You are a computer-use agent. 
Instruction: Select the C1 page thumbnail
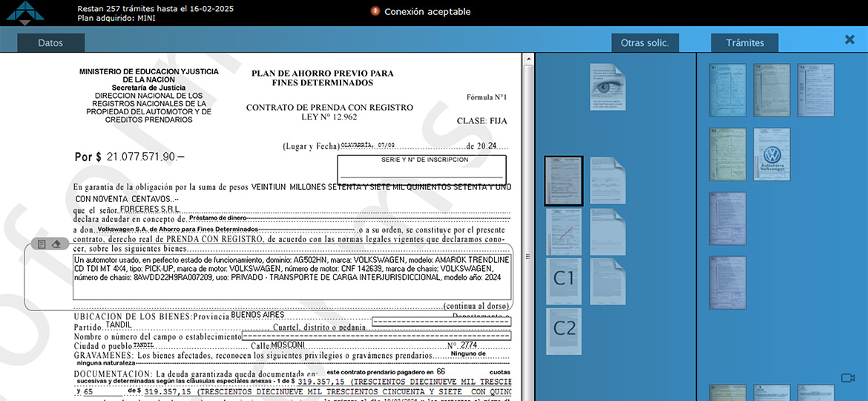[564, 280]
